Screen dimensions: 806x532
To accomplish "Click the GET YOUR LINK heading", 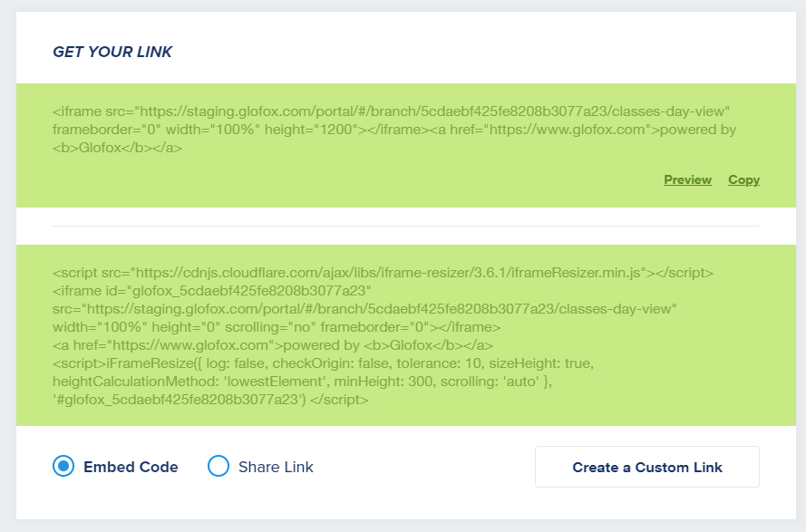I will [x=112, y=52].
